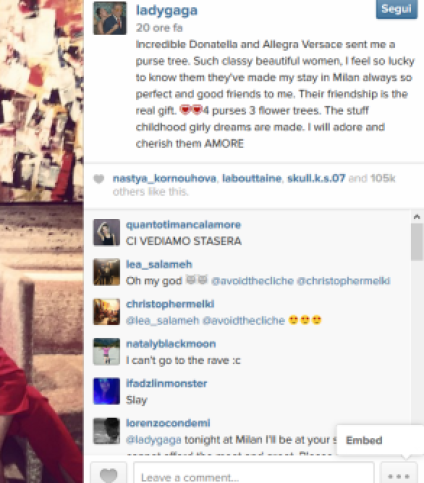Click the Segui follow button
This screenshot has width=424, height=483.
396,9
